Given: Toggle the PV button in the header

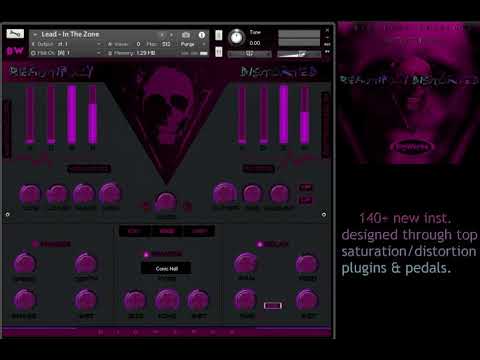Looking at the screenshot, I should point(327,52).
